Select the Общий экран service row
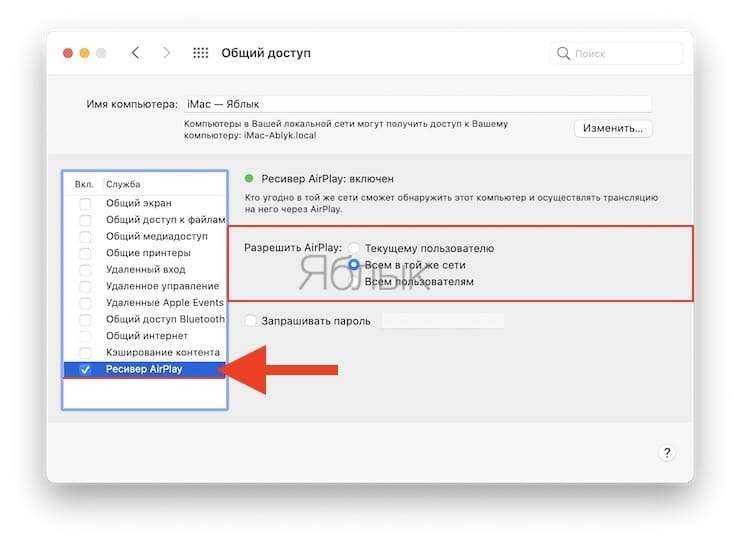Screen dimensions: 740x544 tap(145, 203)
